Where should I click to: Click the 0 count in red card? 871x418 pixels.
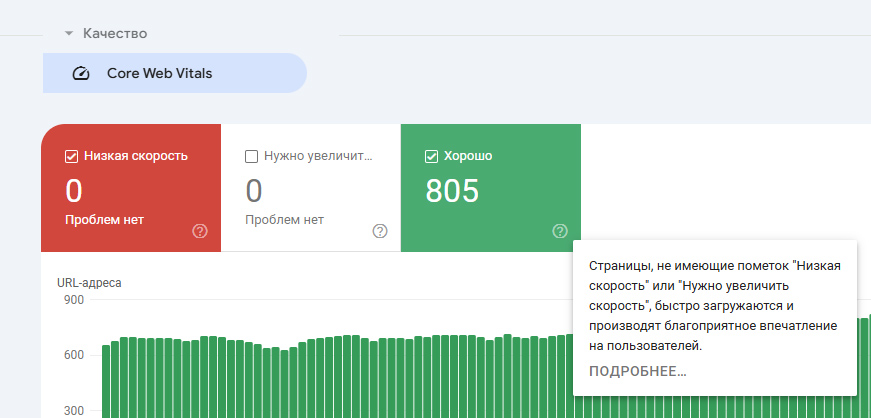click(x=74, y=190)
